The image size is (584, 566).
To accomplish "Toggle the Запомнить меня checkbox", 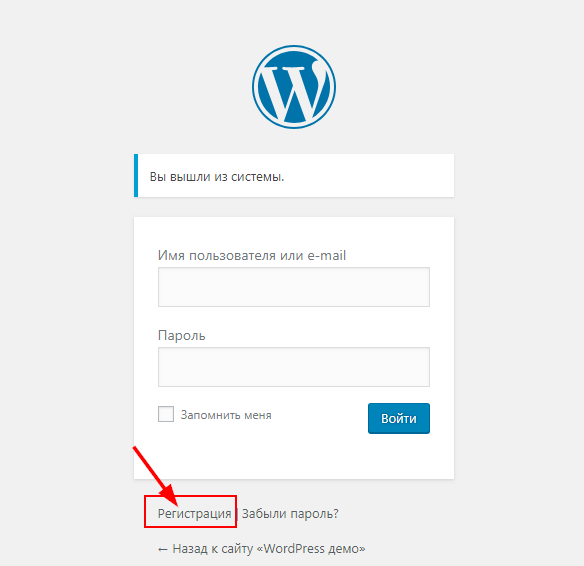I will [166, 414].
